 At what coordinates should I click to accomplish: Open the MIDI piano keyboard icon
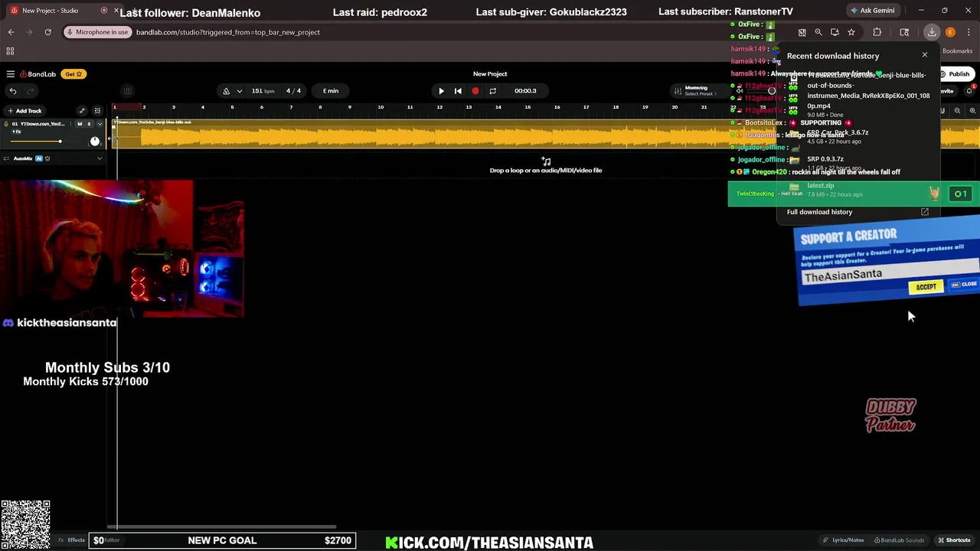pyautogui.click(x=128, y=91)
